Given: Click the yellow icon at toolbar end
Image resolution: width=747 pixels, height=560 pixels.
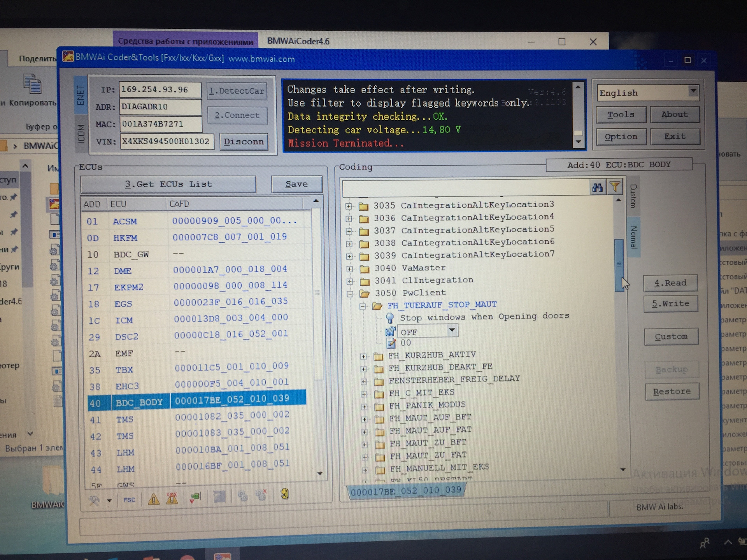Looking at the screenshot, I should tap(285, 494).
